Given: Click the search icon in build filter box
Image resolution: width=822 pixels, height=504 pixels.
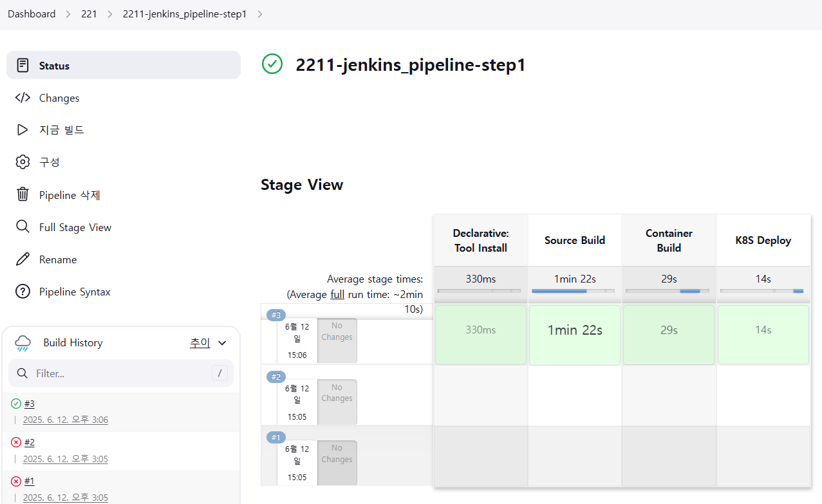Looking at the screenshot, I should click(x=23, y=373).
